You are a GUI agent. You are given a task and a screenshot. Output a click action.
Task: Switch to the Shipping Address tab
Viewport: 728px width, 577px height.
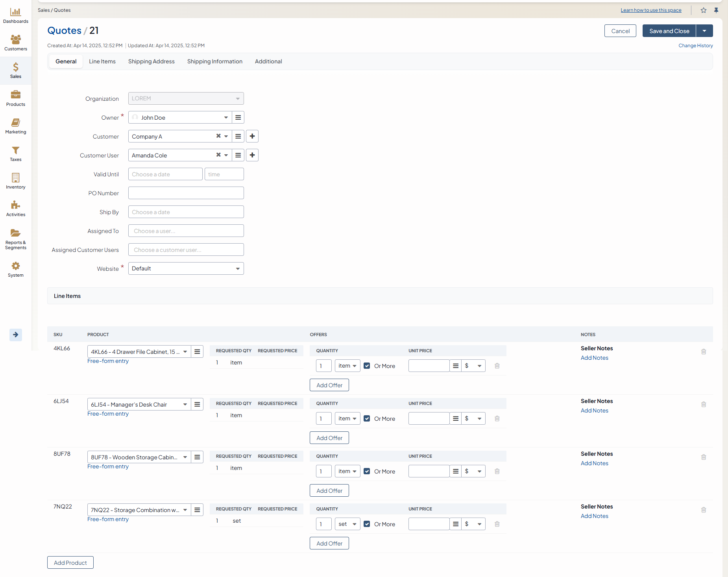[x=151, y=61]
